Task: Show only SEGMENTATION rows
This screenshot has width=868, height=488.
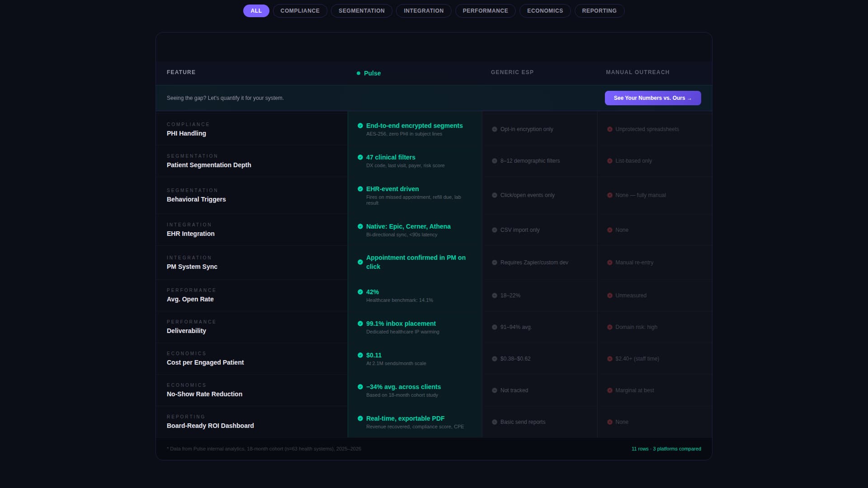Action: click(x=362, y=11)
